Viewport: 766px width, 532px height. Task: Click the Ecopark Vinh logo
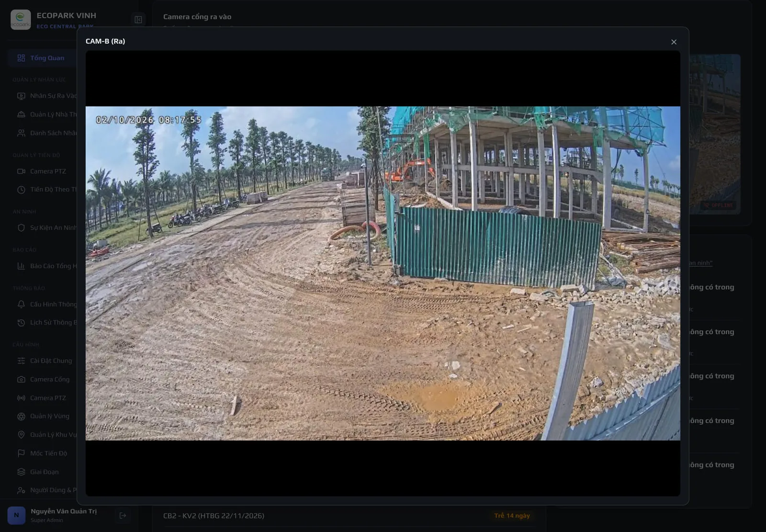tap(21, 20)
